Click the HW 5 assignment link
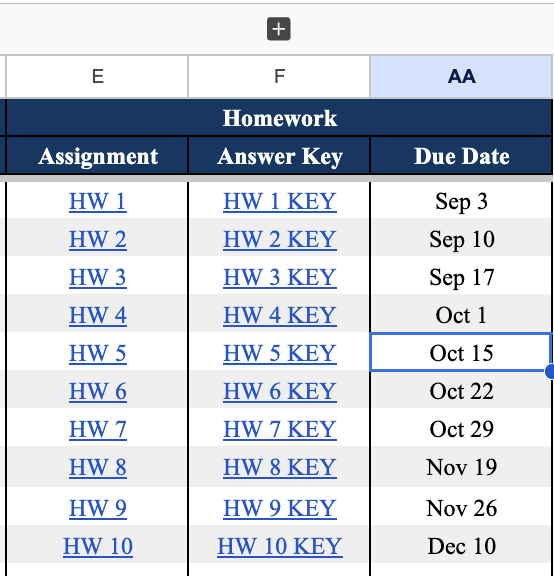554x576 pixels. click(98, 353)
